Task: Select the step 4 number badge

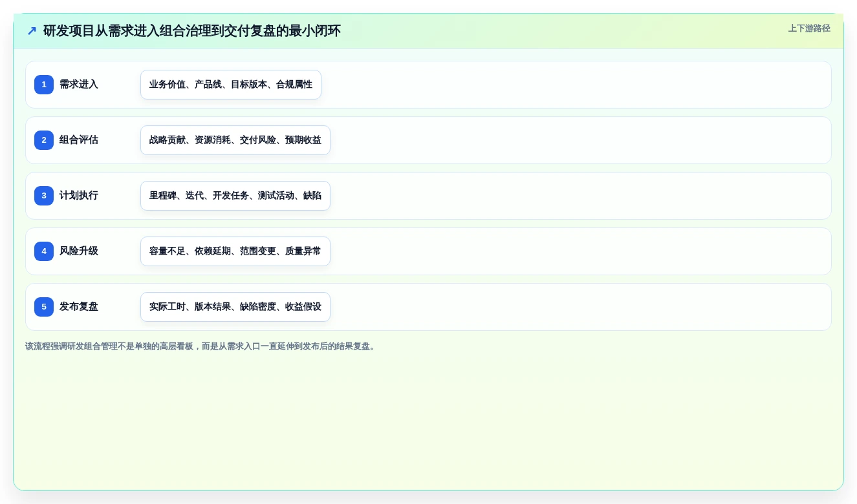Action: point(44,251)
